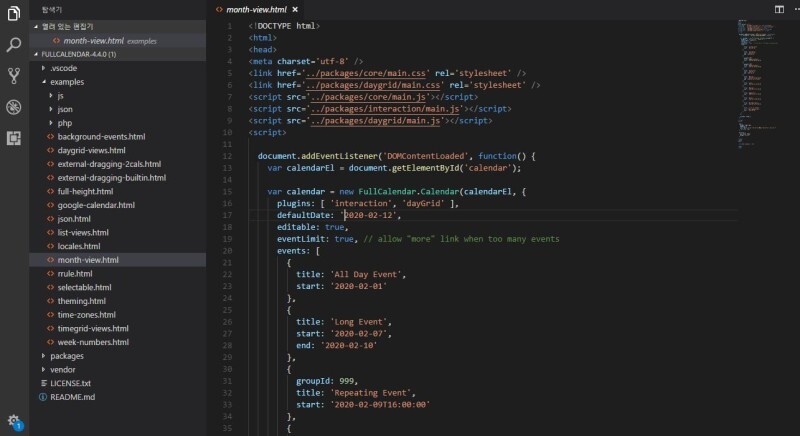This screenshot has width=800, height=436.
Task: Click the eventLimit comment text
Action: point(461,239)
